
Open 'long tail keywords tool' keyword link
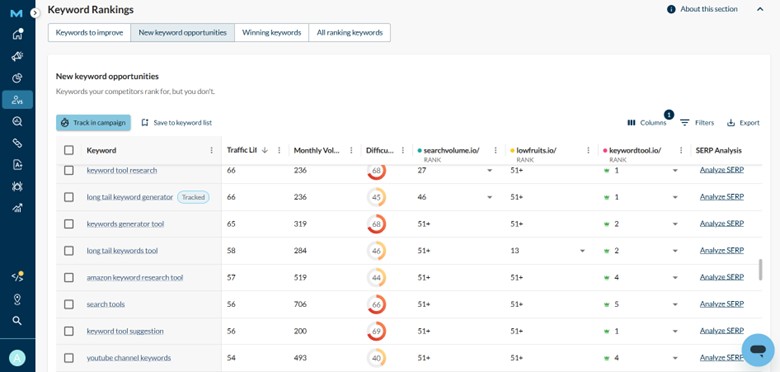[122, 251]
